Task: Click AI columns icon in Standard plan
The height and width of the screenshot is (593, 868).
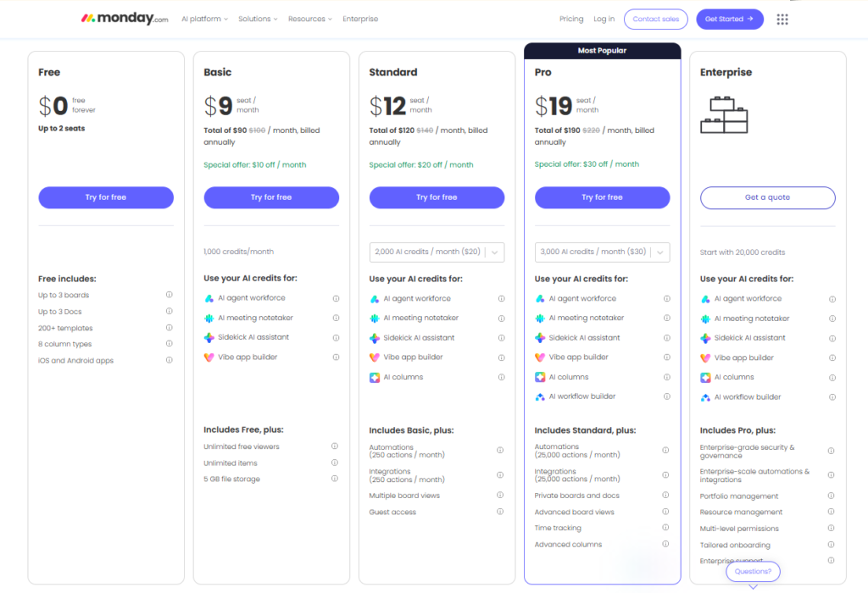Action: [374, 377]
